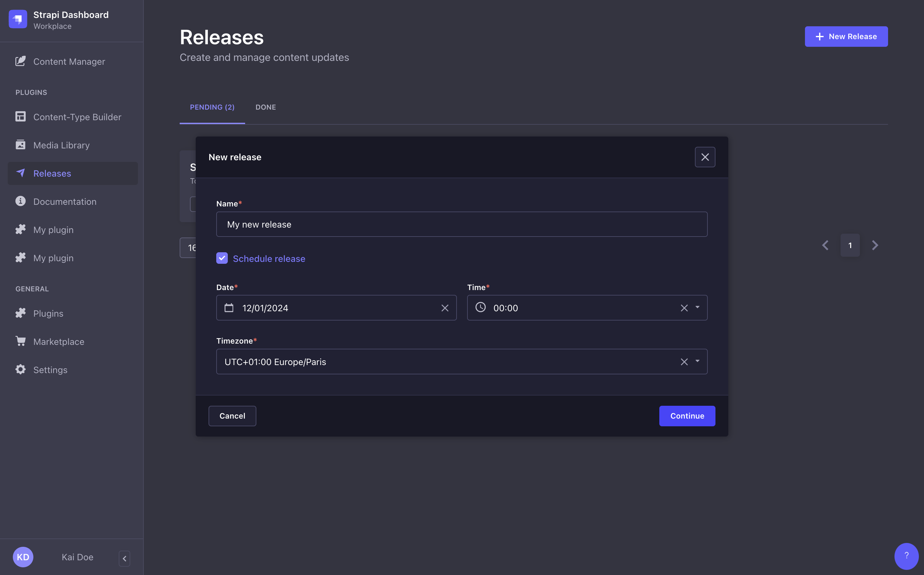
Task: Switch to the PENDING tab
Action: click(x=212, y=107)
